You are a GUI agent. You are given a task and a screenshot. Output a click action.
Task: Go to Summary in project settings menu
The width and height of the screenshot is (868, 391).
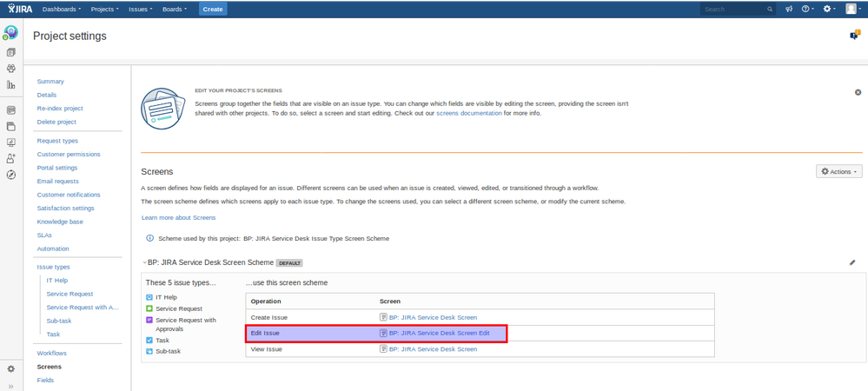coord(50,82)
